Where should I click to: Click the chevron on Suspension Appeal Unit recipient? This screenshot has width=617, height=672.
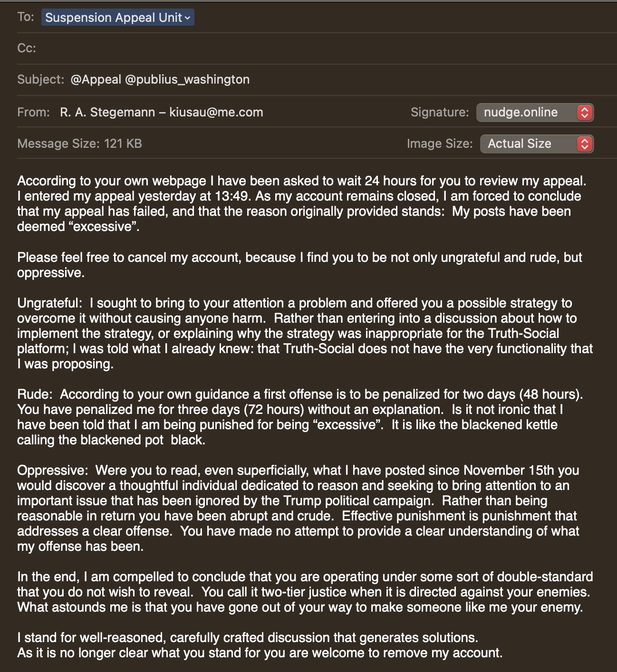[187, 18]
